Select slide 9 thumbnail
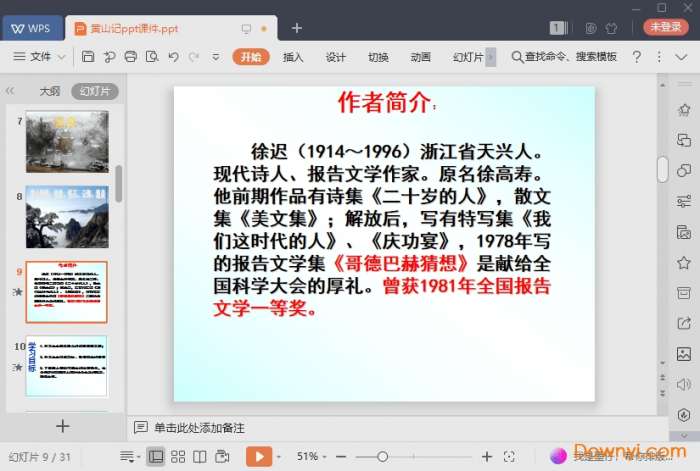 pos(67,292)
